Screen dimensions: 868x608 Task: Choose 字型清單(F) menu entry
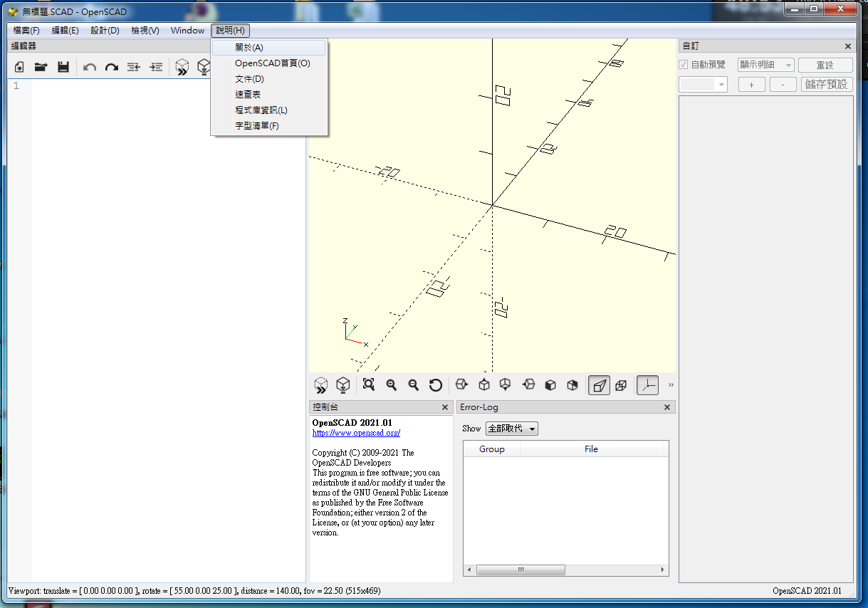(x=269, y=126)
